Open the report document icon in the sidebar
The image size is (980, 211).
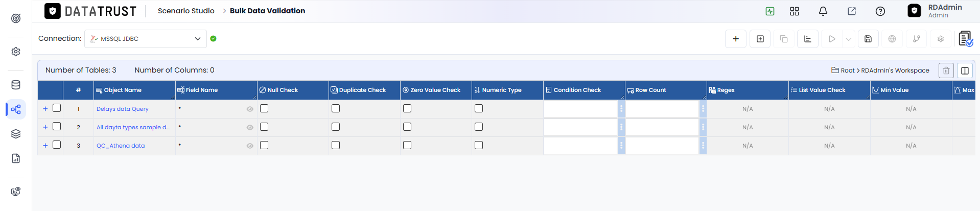tap(16, 158)
